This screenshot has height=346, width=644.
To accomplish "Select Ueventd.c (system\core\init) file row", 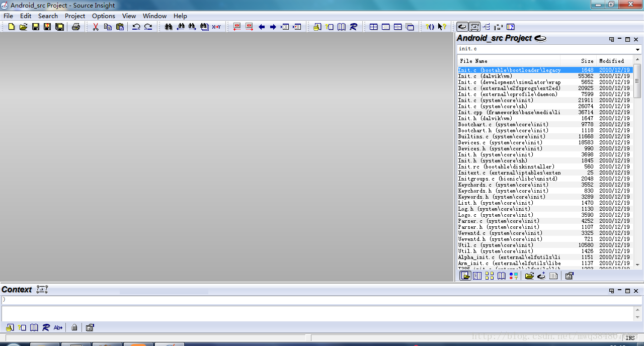I will click(x=544, y=233).
